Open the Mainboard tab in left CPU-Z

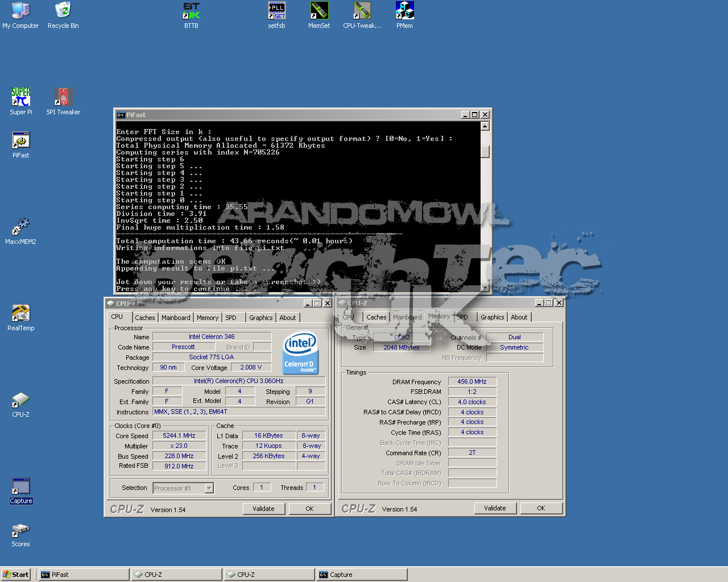coord(176,318)
